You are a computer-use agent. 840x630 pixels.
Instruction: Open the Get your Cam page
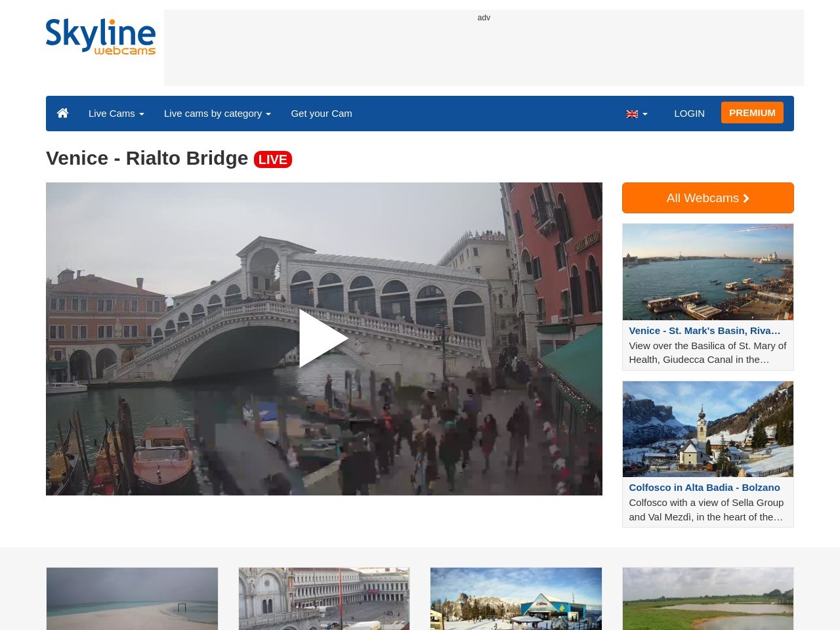(x=322, y=114)
